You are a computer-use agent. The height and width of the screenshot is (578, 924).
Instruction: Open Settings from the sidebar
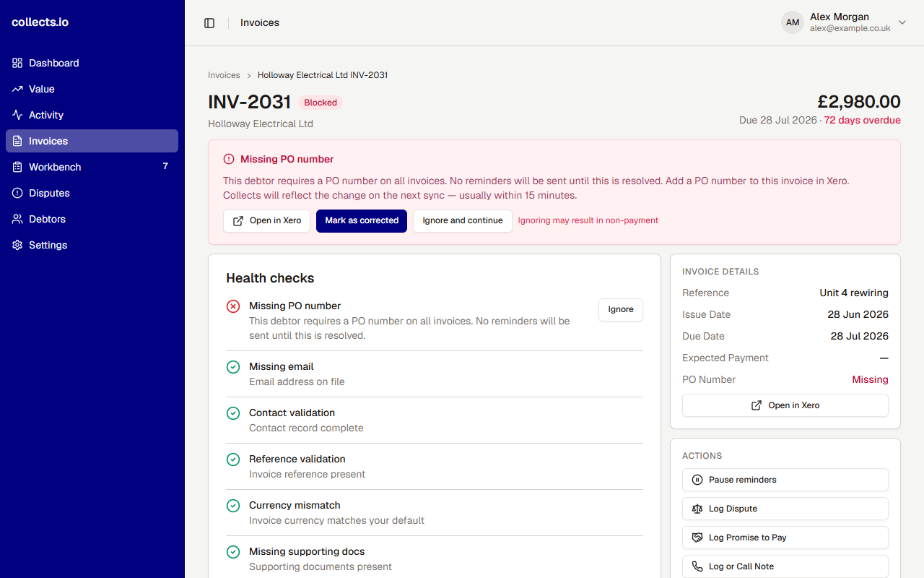point(92,245)
